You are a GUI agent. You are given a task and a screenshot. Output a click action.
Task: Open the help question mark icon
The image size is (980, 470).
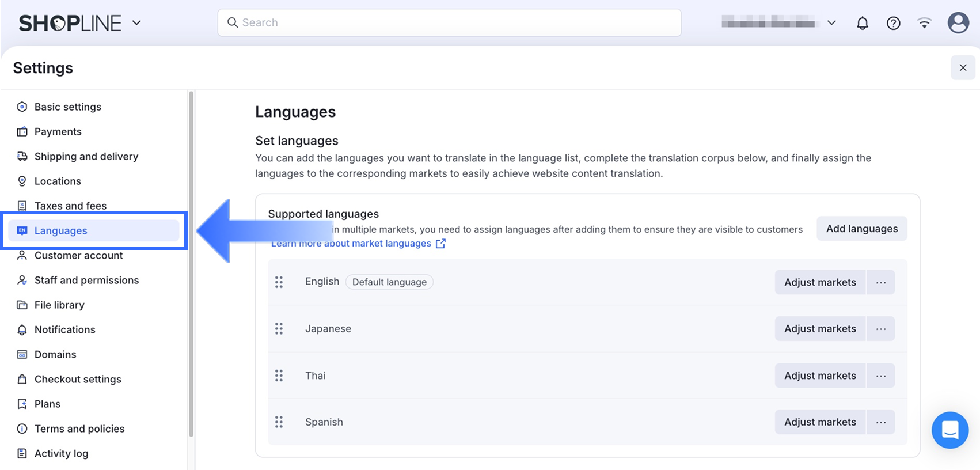pyautogui.click(x=893, y=23)
